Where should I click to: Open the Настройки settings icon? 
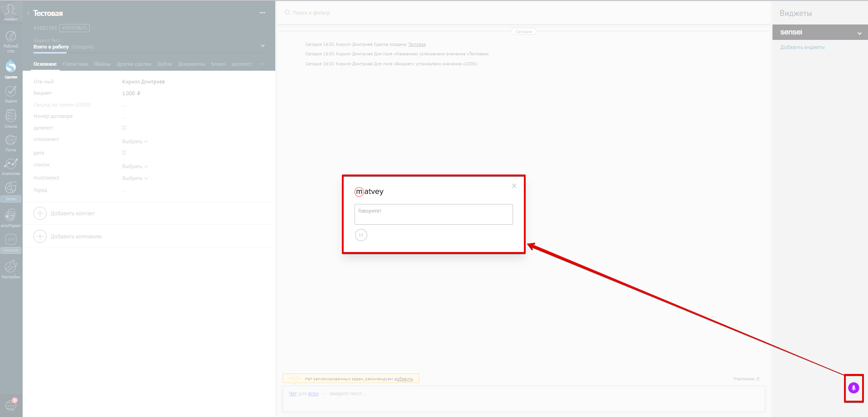click(x=11, y=269)
